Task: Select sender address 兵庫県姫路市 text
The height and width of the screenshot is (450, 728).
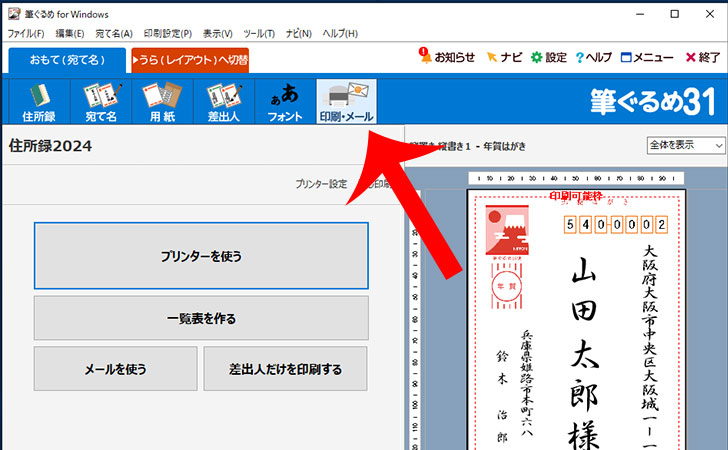Action: [x=527, y=383]
